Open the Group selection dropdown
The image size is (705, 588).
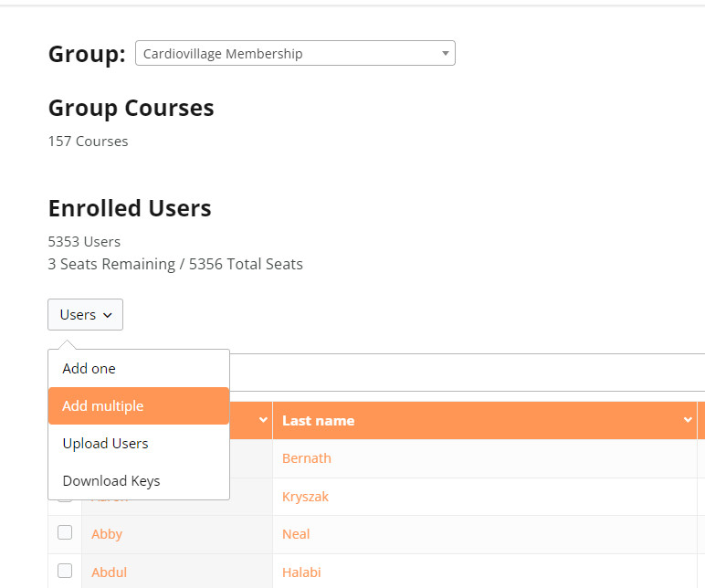[x=295, y=53]
